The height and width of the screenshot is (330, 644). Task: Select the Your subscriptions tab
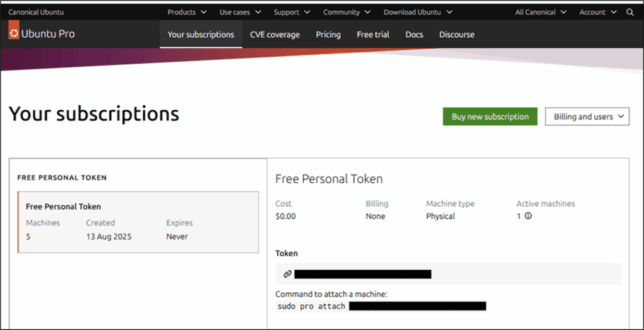[x=201, y=35]
